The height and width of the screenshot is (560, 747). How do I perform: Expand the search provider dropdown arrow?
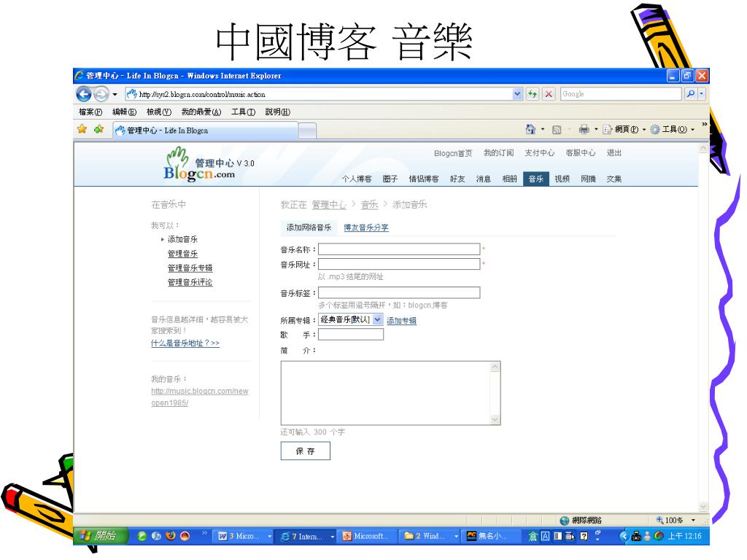coord(701,94)
